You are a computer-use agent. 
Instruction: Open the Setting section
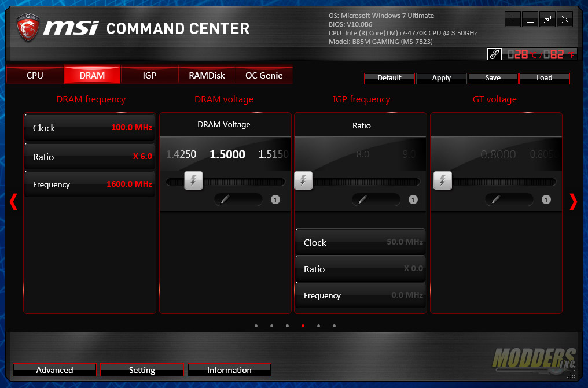click(x=142, y=370)
